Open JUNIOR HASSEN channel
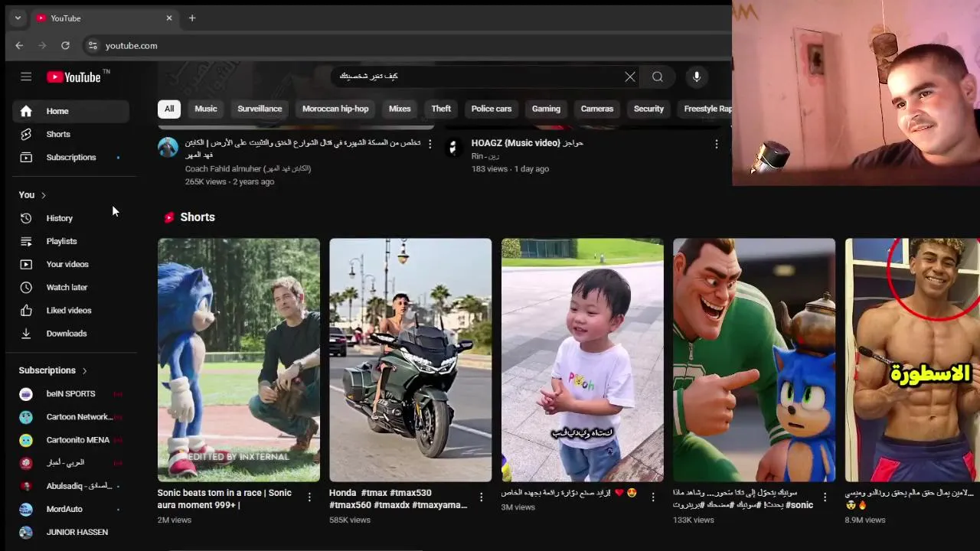 [70, 532]
